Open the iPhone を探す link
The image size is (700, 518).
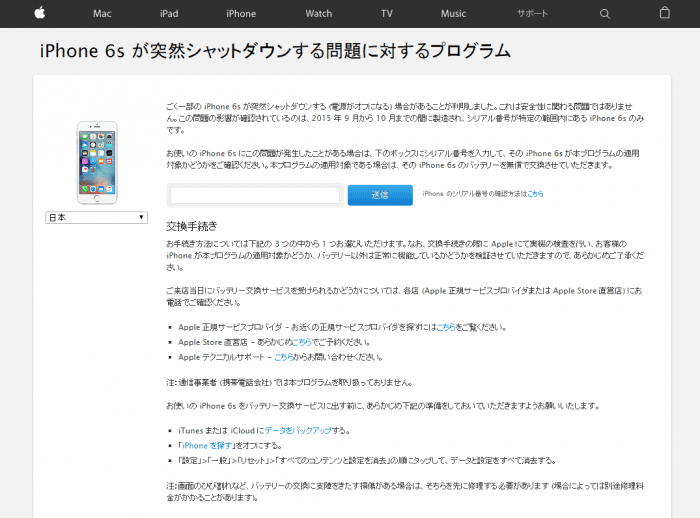(207, 446)
